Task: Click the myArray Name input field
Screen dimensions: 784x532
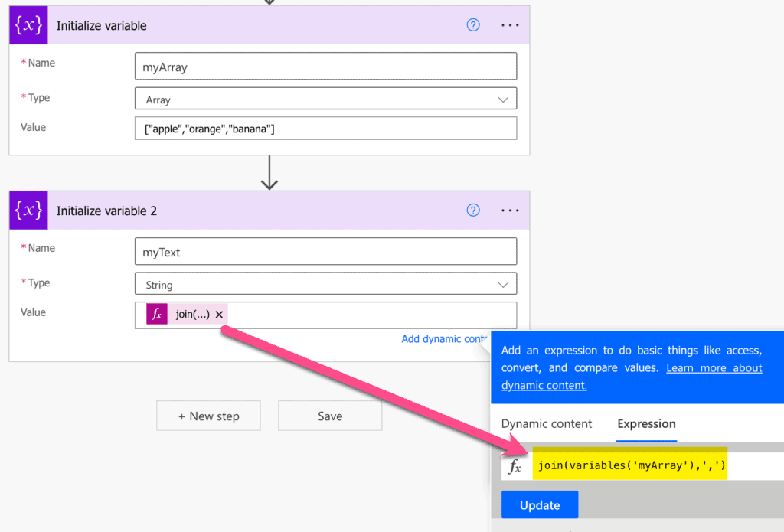Action: (x=325, y=66)
